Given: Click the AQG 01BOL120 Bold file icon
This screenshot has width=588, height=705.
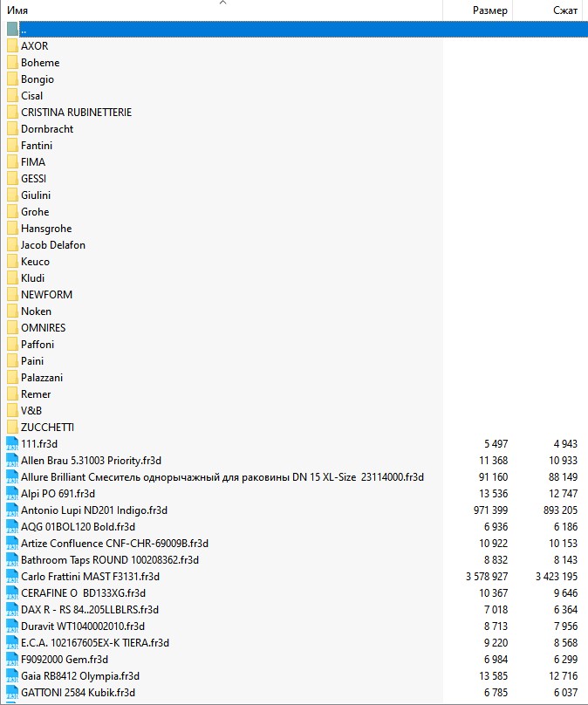Looking at the screenshot, I should [x=12, y=527].
